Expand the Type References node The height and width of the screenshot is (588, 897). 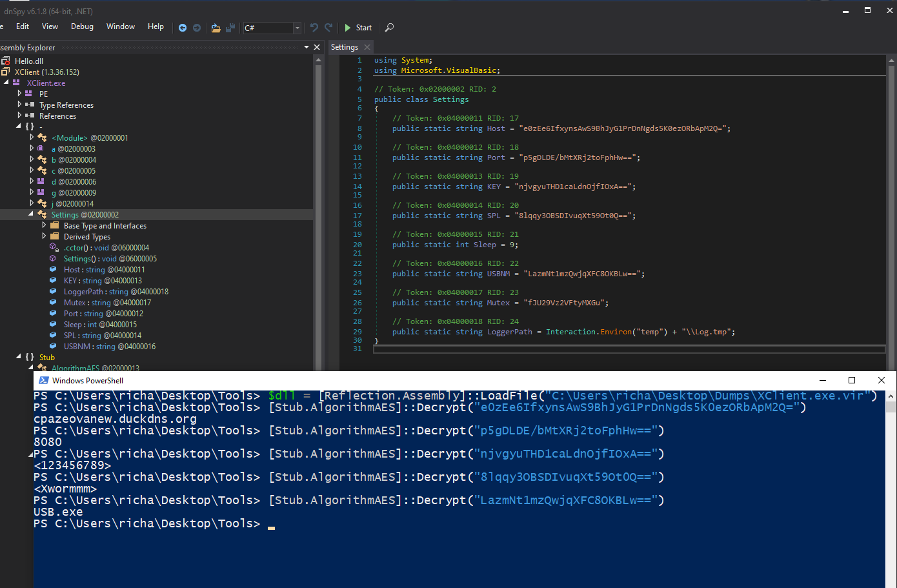(x=19, y=105)
